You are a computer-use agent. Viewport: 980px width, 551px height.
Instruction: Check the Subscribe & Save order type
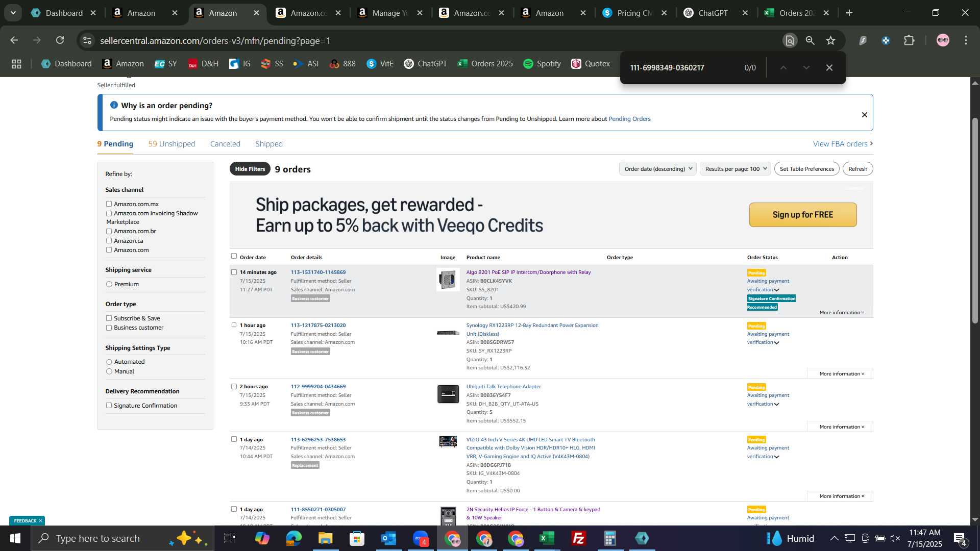(109, 318)
